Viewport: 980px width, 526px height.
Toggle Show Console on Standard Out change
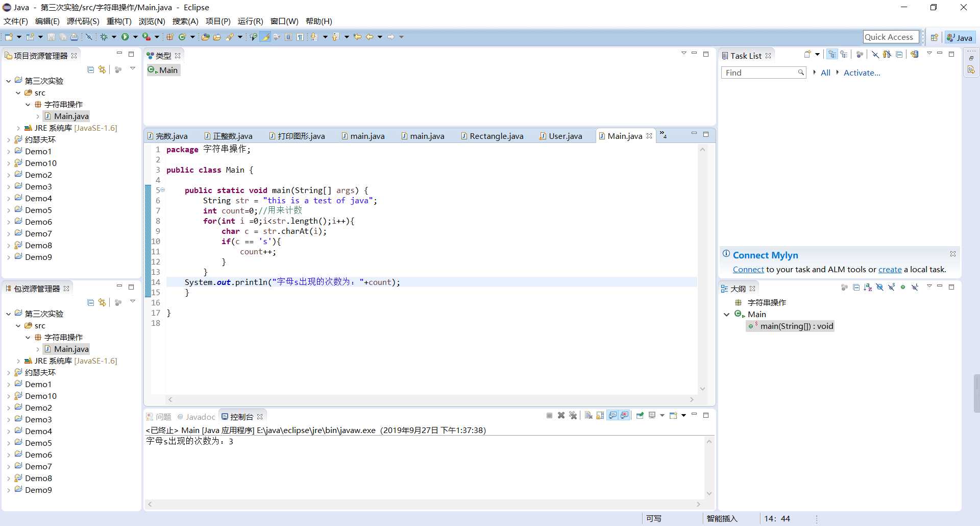coord(612,415)
